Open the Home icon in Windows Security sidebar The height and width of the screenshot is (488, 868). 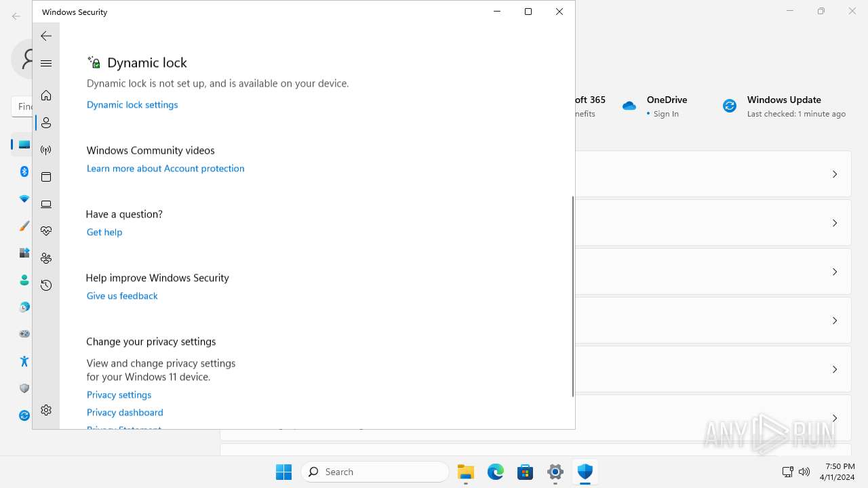(x=46, y=96)
